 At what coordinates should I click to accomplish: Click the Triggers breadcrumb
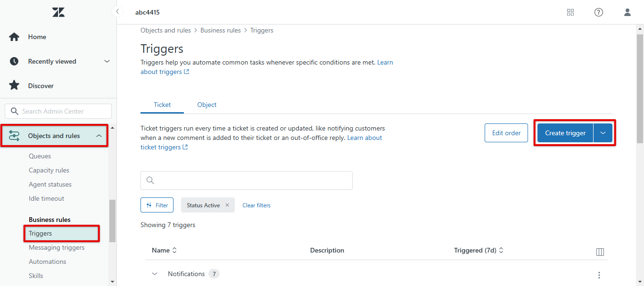[262, 30]
